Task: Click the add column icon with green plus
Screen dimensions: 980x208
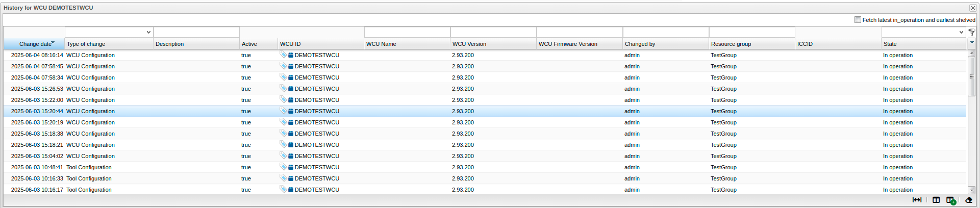Action: pyautogui.click(x=951, y=200)
